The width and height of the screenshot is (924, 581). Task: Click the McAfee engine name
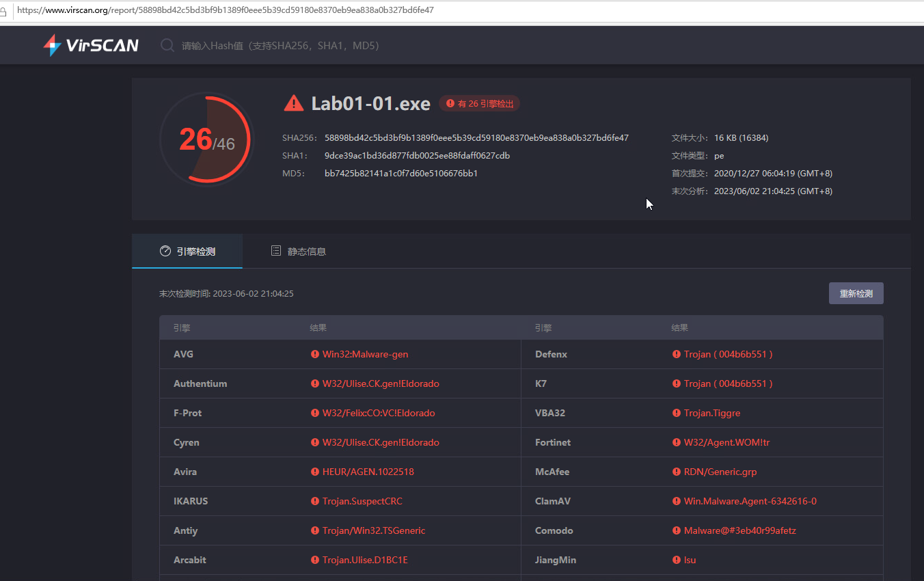click(552, 472)
